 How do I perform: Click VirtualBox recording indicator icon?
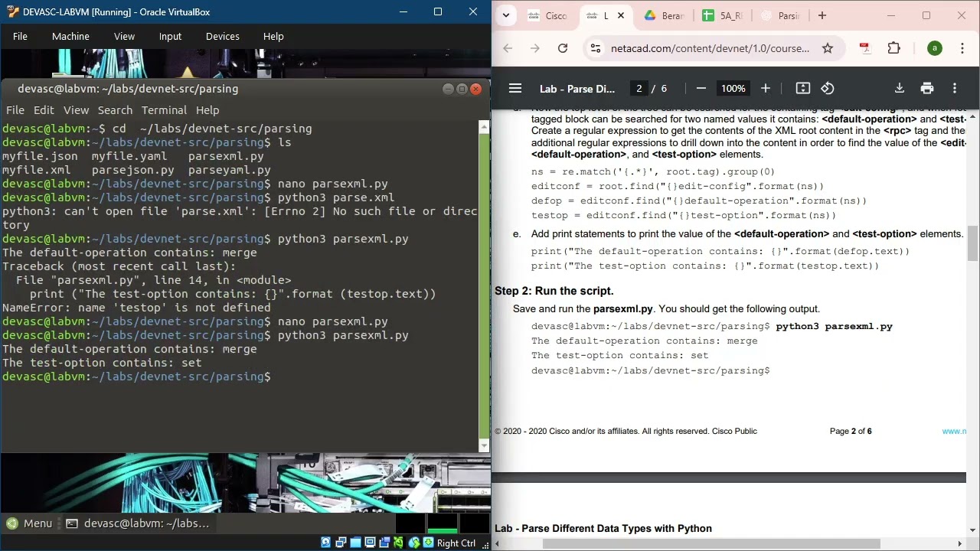(384, 543)
